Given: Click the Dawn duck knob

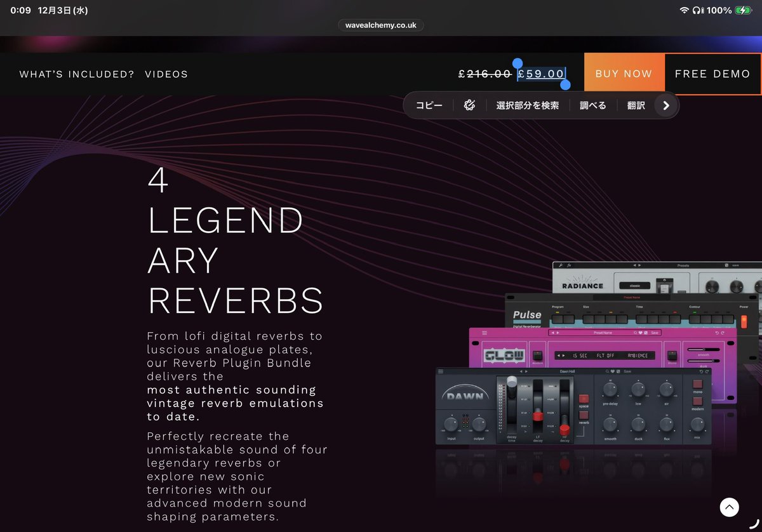Looking at the screenshot, I should [638, 424].
